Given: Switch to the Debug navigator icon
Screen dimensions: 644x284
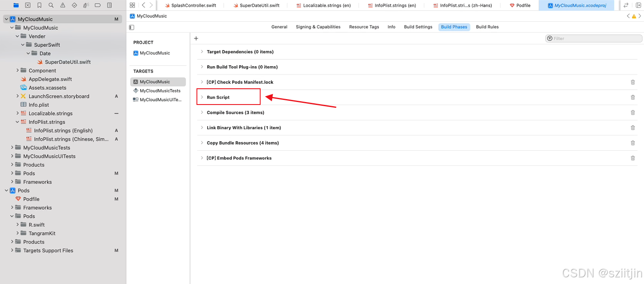Looking at the screenshot, I should [x=86, y=5].
